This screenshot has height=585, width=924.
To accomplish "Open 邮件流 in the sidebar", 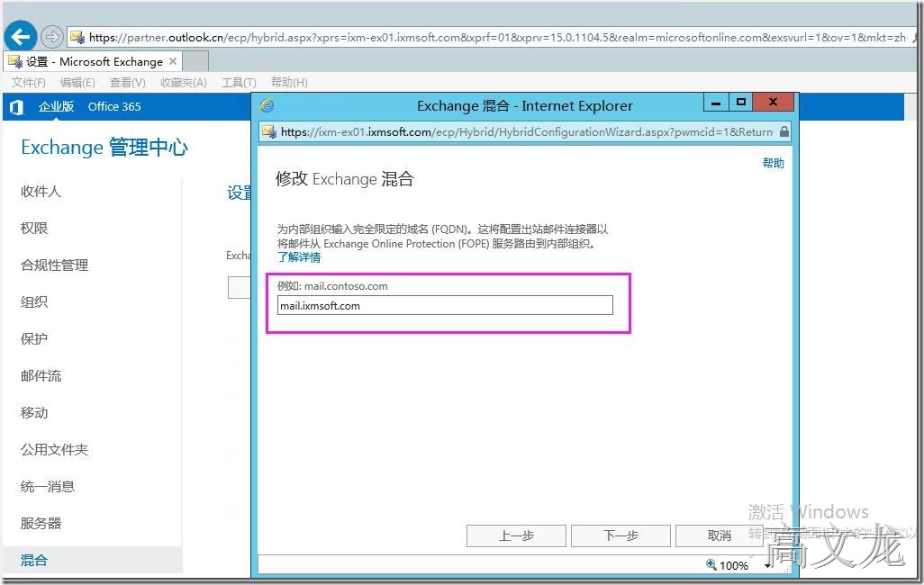I will (41, 376).
